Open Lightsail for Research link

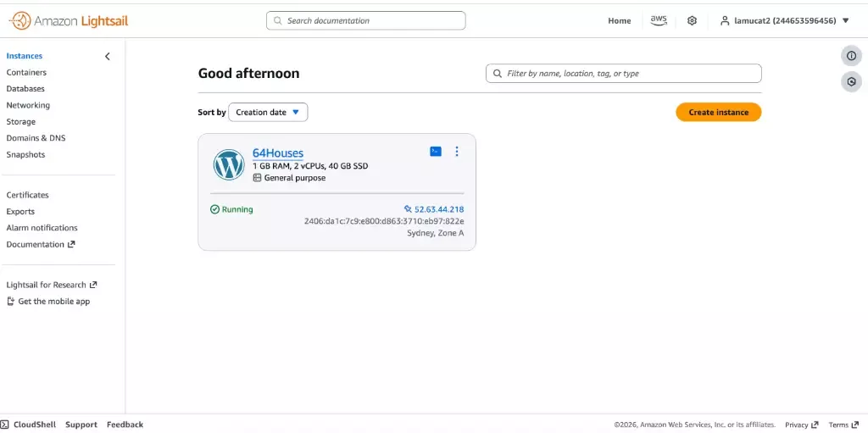[x=52, y=285]
